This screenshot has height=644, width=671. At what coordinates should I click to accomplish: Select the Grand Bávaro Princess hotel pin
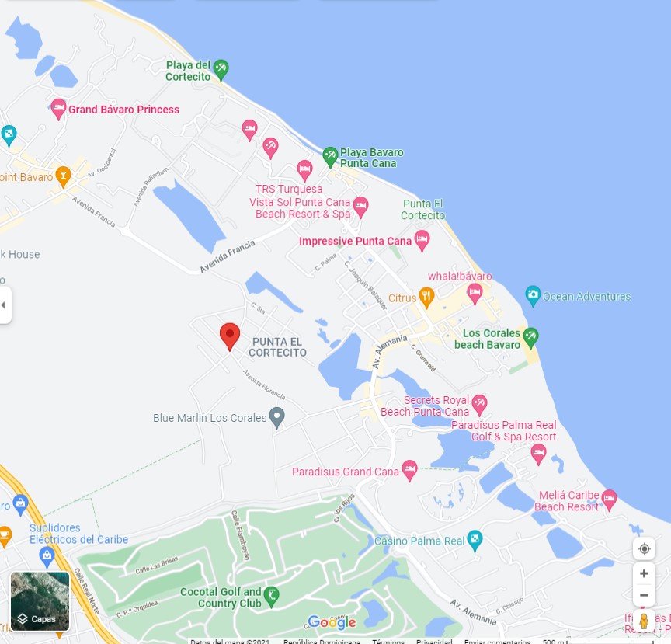58,108
